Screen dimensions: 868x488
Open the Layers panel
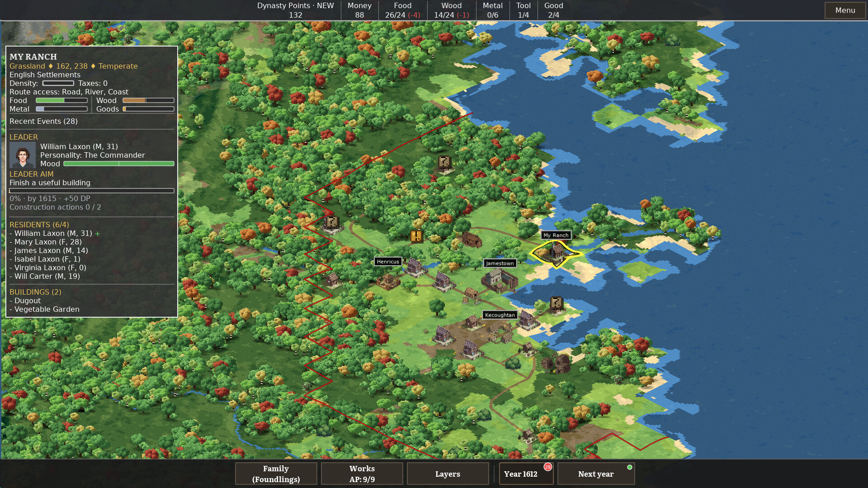click(448, 474)
